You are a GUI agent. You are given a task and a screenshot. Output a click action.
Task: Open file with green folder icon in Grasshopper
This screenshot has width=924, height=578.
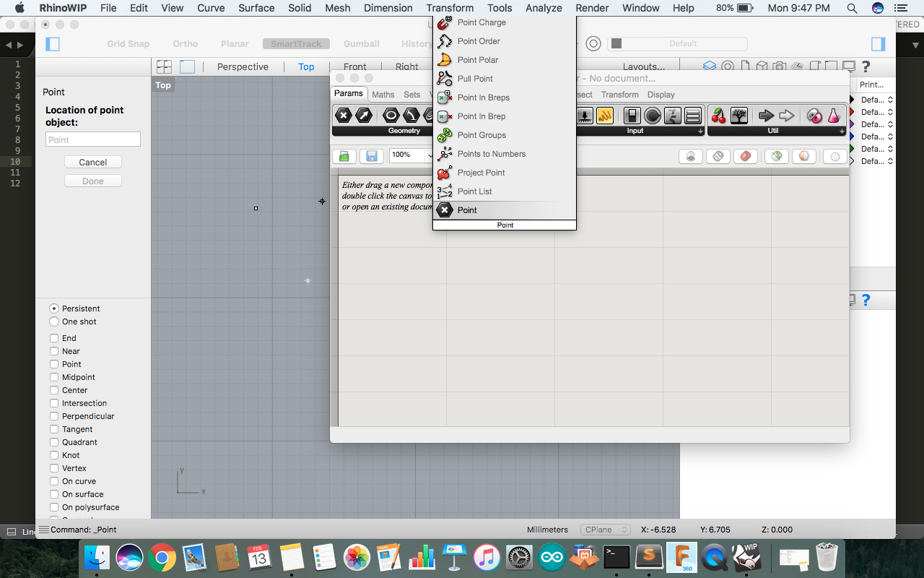click(344, 156)
